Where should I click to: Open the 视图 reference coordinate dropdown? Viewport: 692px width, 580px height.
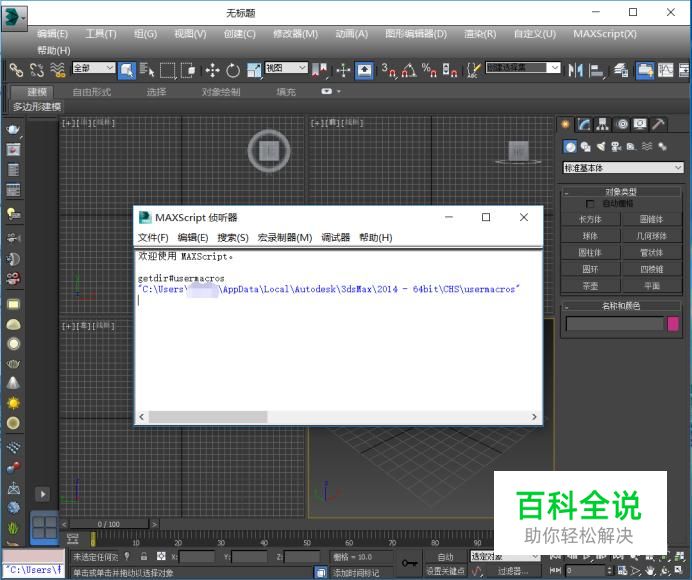[286, 68]
